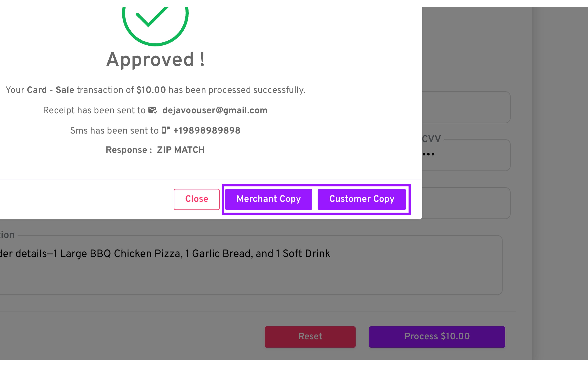Screen dimensions: 588x367
Task: Open the Merchant Copy receipt
Action: (268, 199)
